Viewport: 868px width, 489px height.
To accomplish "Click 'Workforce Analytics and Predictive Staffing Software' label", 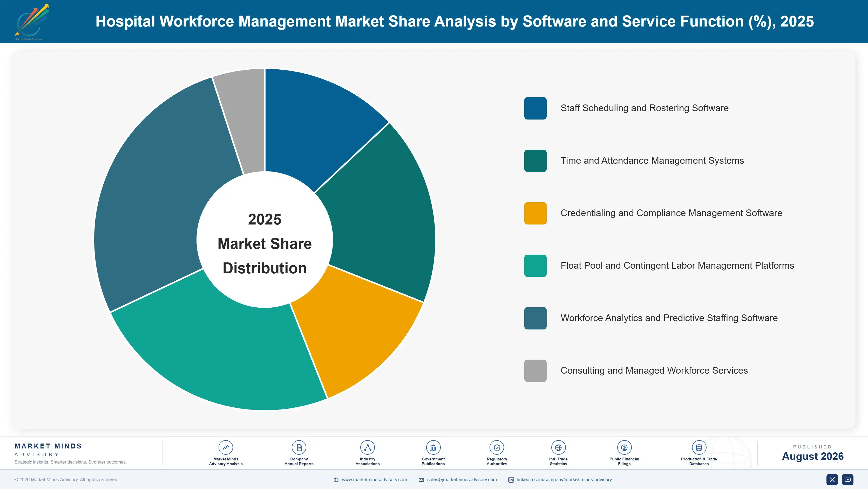I will click(669, 318).
